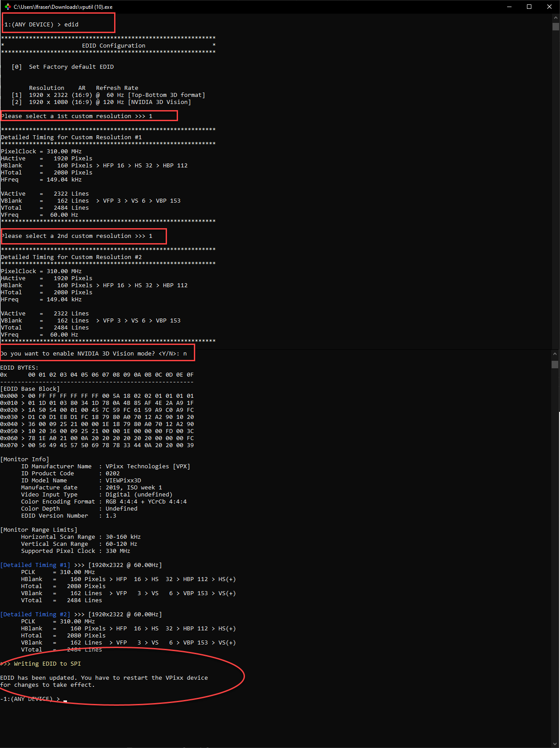Maximize the vputil console window
Image resolution: width=560 pixels, height=748 pixels.
click(529, 7)
